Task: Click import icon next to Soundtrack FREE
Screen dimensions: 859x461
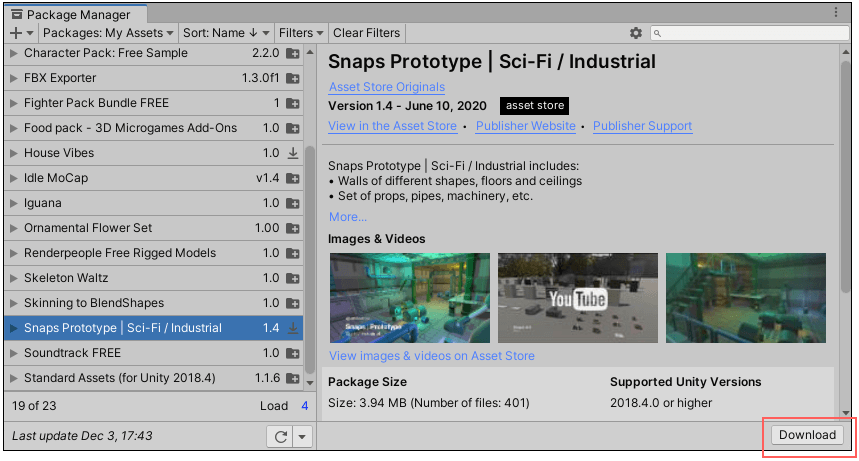Action: (293, 353)
